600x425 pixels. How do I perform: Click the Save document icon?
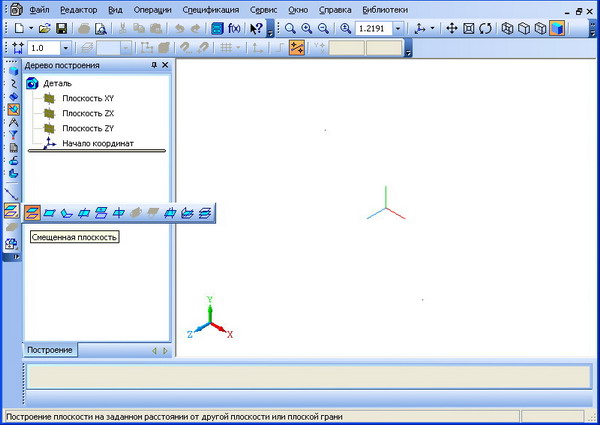coord(62,29)
